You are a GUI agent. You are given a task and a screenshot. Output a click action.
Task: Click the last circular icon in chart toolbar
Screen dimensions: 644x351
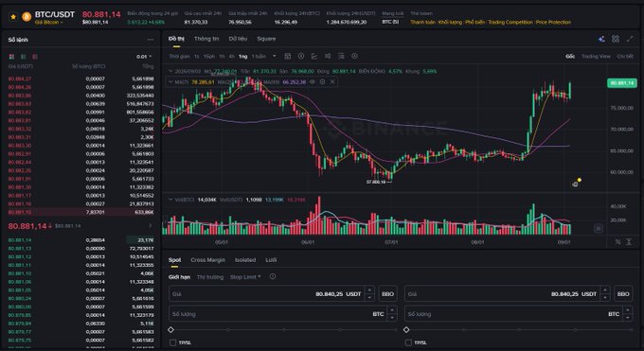point(354,56)
